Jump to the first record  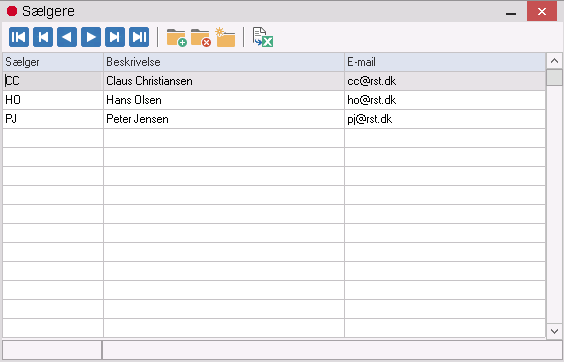[19, 37]
